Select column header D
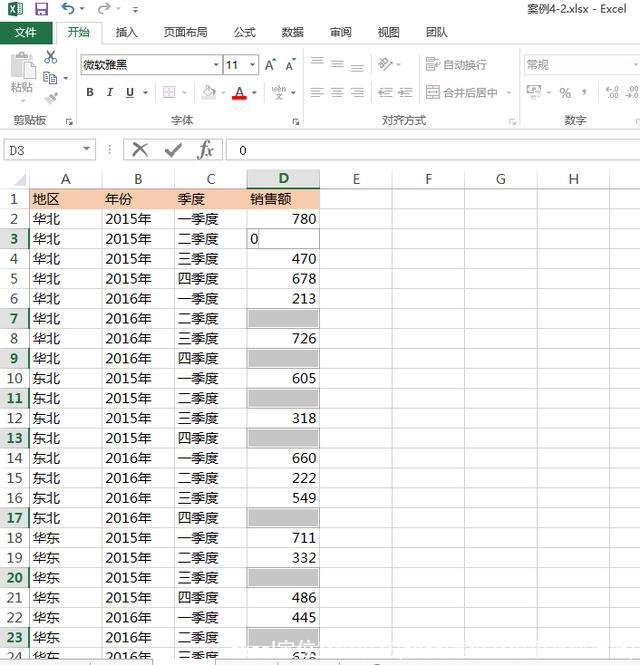This screenshot has width=640, height=665. click(283, 179)
